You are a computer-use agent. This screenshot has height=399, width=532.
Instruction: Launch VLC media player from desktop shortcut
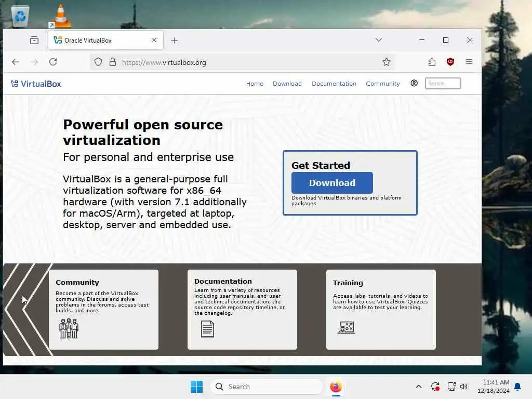click(x=60, y=16)
